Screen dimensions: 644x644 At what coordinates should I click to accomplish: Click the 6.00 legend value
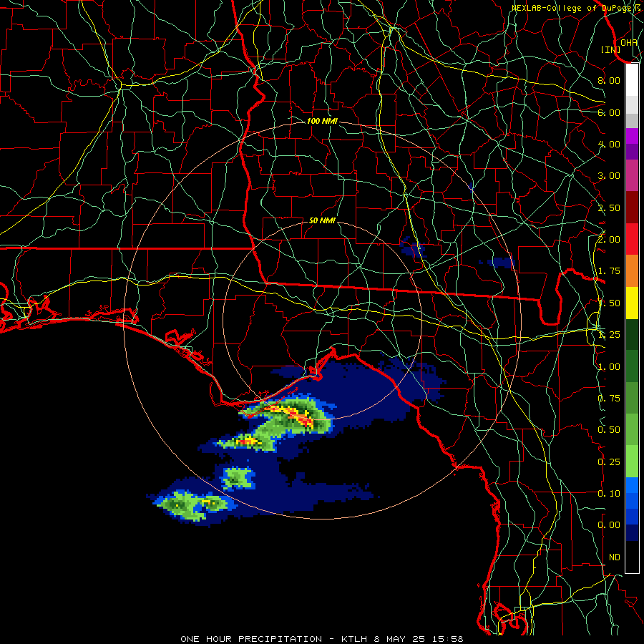(x=609, y=112)
